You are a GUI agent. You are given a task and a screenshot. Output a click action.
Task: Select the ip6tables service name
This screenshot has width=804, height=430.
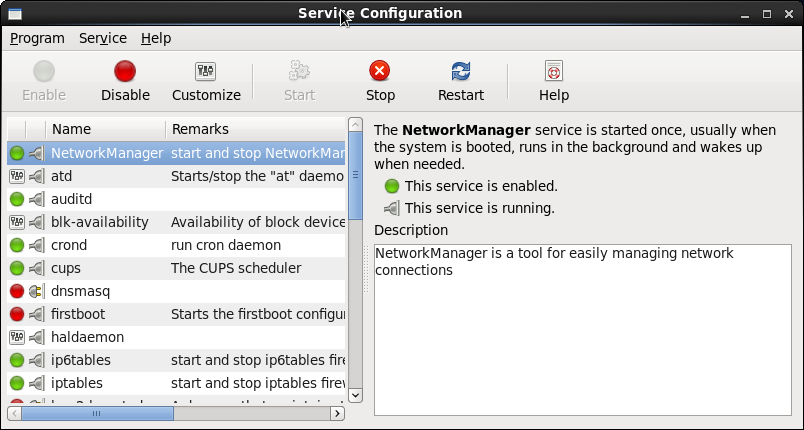pos(81,360)
